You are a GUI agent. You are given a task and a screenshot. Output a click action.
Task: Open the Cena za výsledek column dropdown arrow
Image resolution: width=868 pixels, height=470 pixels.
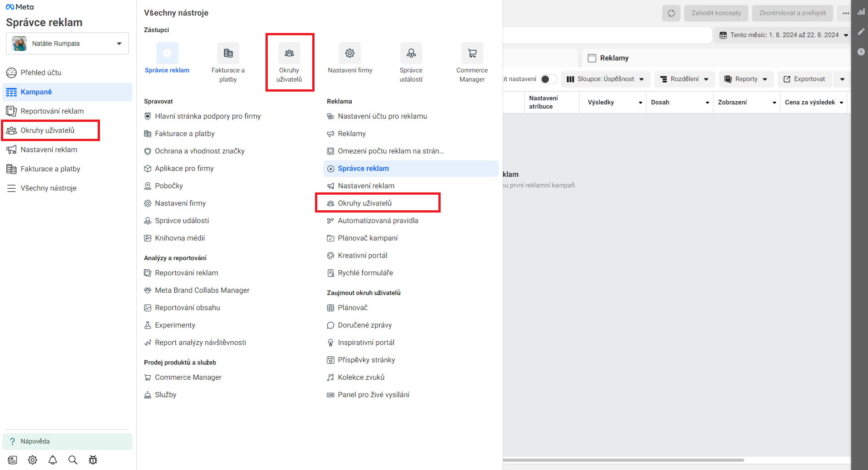(x=841, y=103)
